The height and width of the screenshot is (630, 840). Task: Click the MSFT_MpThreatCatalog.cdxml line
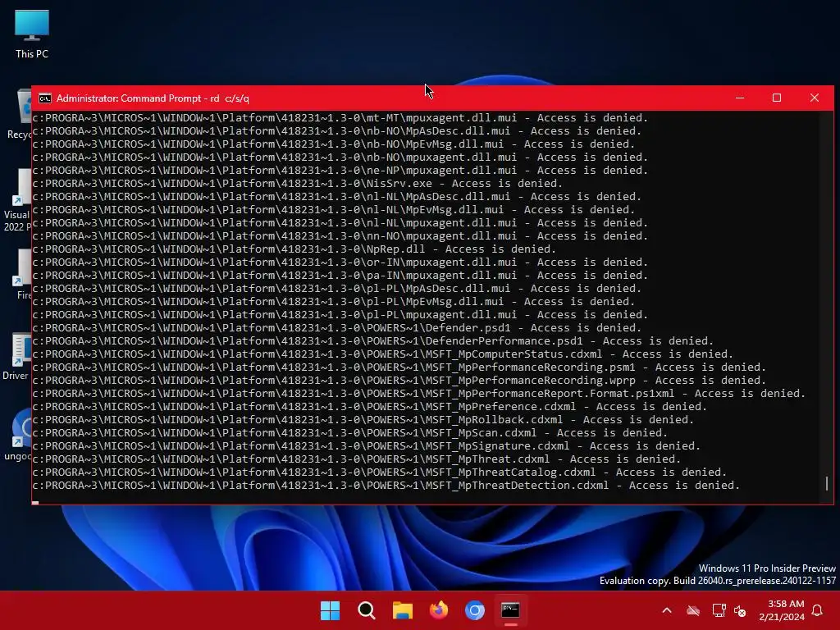click(379, 472)
